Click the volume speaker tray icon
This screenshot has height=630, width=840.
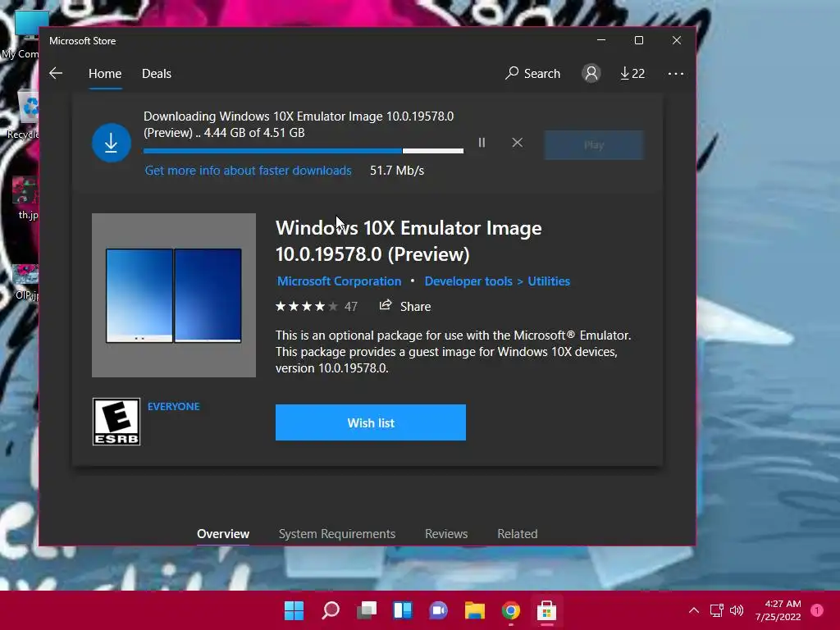click(737, 610)
